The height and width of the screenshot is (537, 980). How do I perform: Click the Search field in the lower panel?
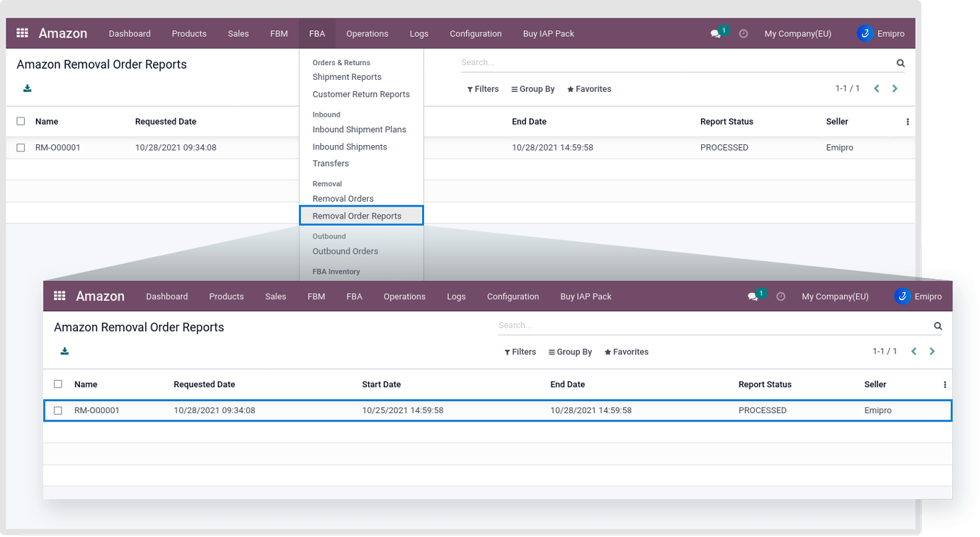pos(712,325)
